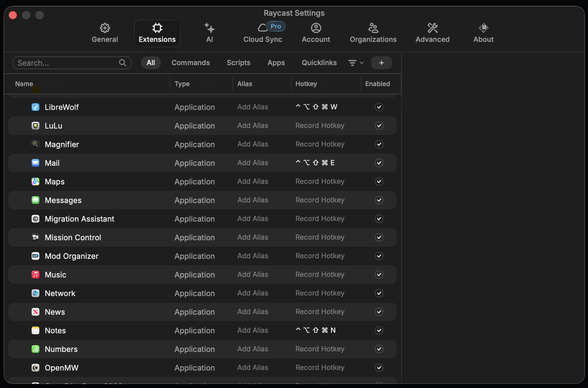Screen dimensions: 588x388
Task: Show All extensions filter
Action: (151, 63)
